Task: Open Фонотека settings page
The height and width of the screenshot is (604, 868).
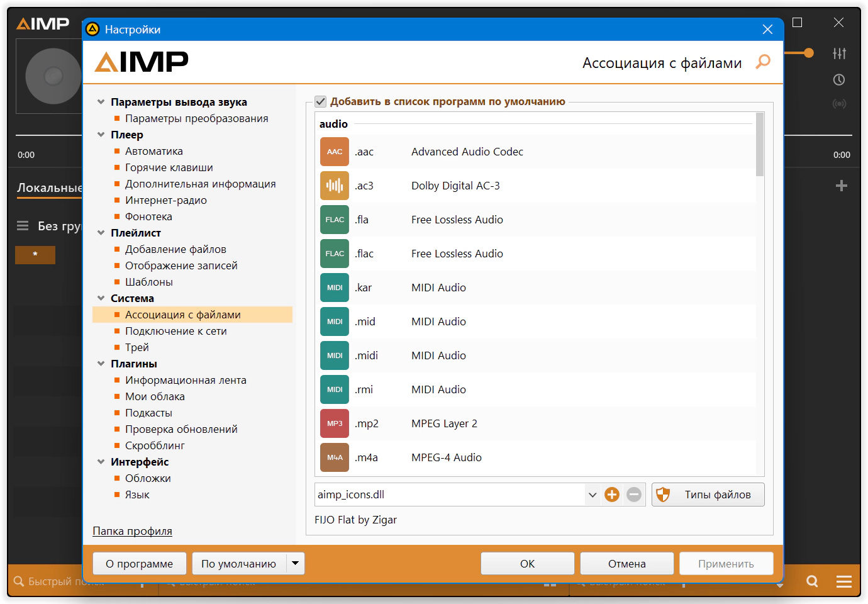Action: point(148,216)
